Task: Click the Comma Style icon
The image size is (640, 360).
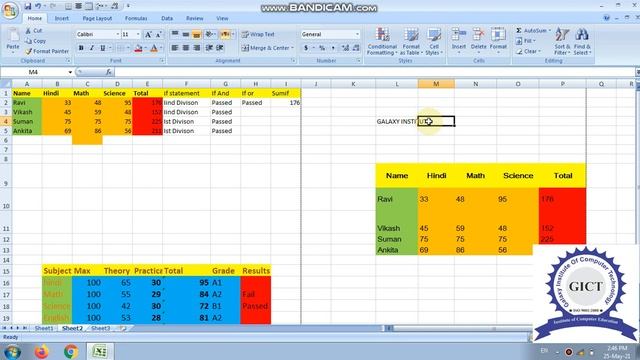Action: [333, 48]
